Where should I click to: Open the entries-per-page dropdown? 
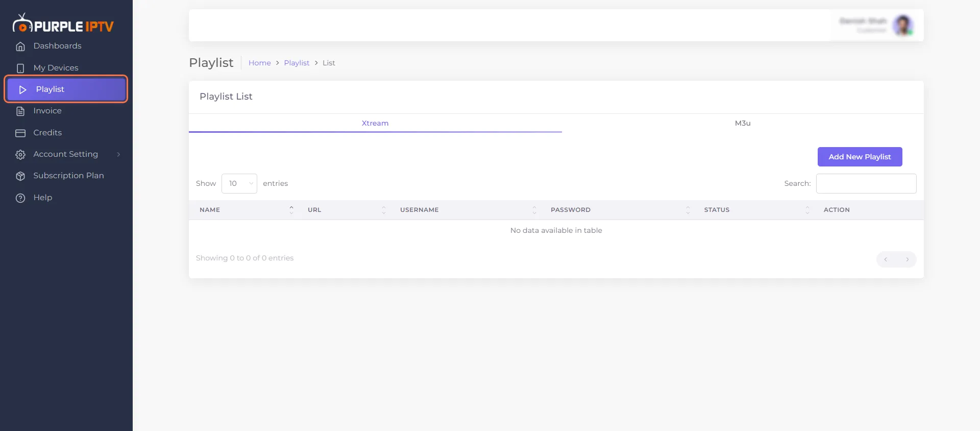pyautogui.click(x=239, y=184)
